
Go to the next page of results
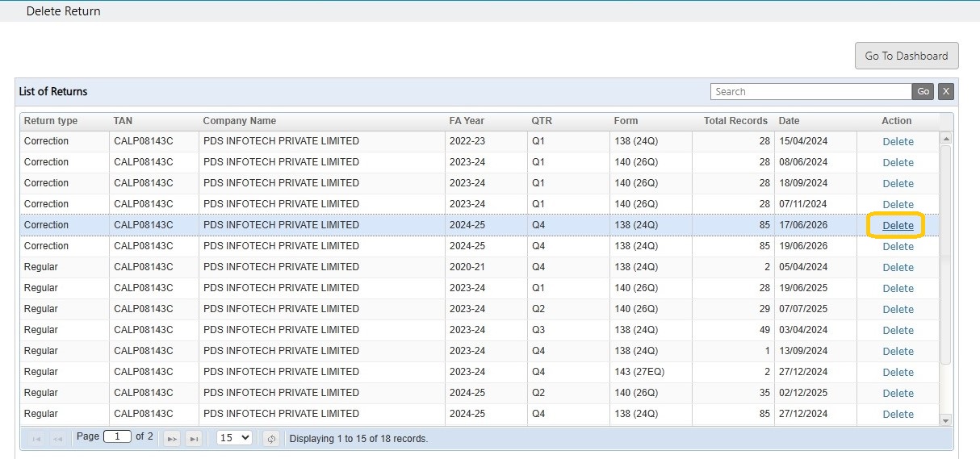pos(172,439)
